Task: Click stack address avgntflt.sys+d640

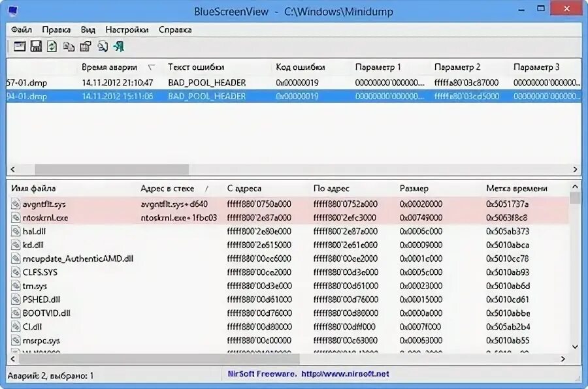Action: click(x=174, y=204)
